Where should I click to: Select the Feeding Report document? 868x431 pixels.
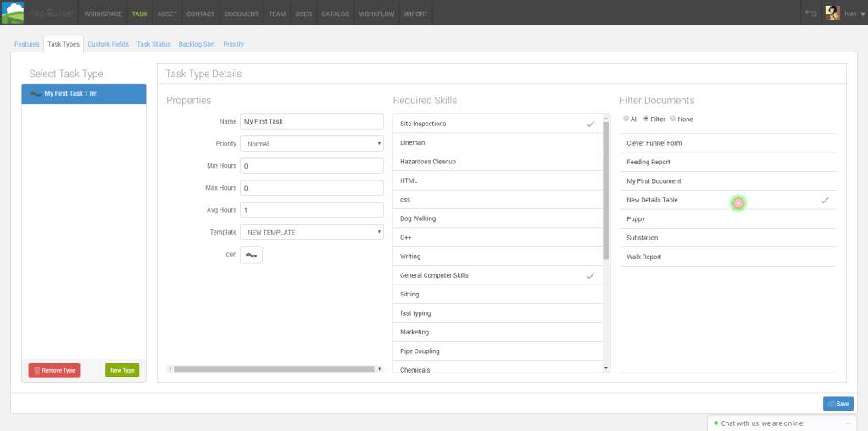tap(728, 162)
